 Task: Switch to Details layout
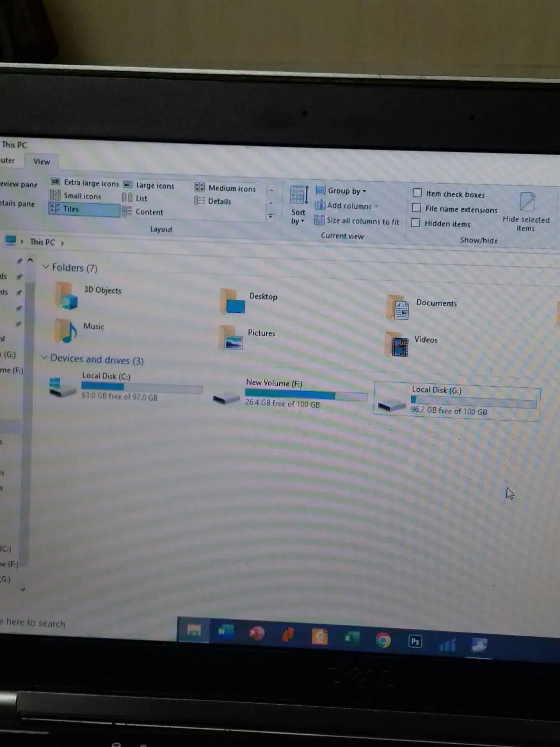[213, 201]
